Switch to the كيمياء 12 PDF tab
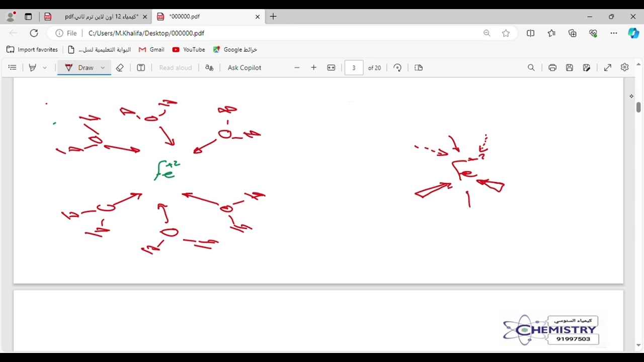Image resolution: width=644 pixels, height=362 pixels. 95,17
